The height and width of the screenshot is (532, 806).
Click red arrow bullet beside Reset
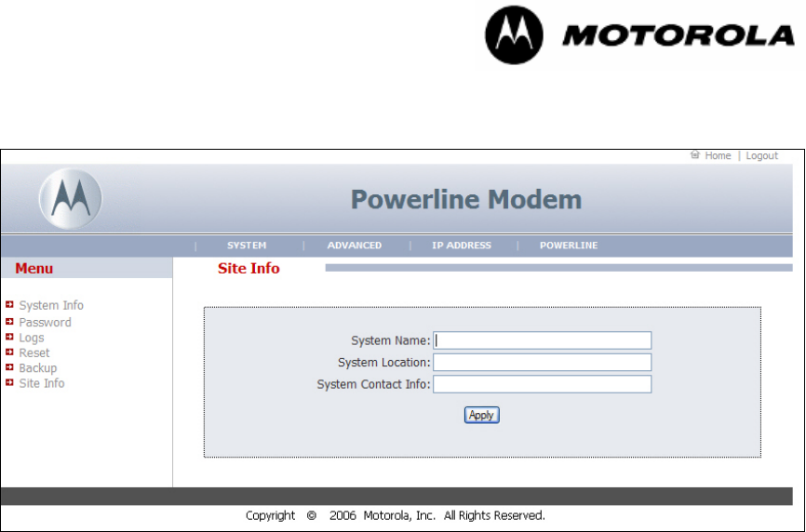click(x=9, y=352)
